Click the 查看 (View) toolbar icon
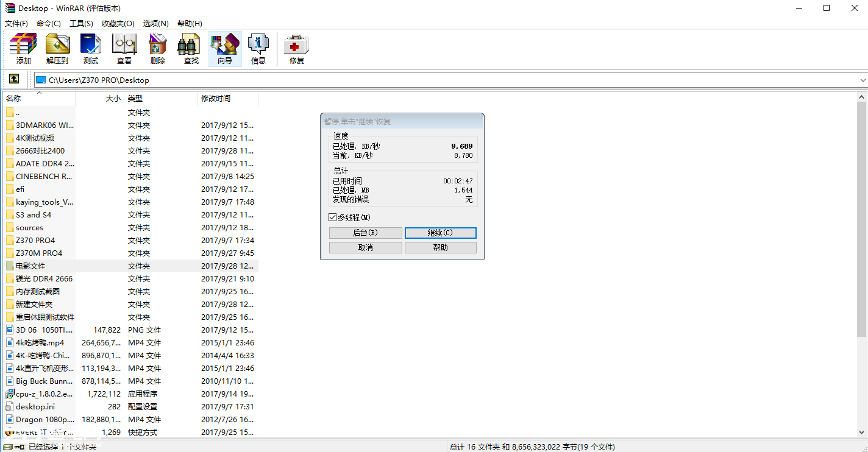 (124, 49)
